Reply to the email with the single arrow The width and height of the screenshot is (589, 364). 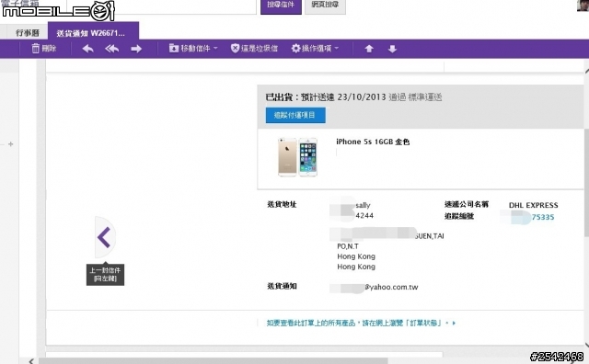pos(88,49)
